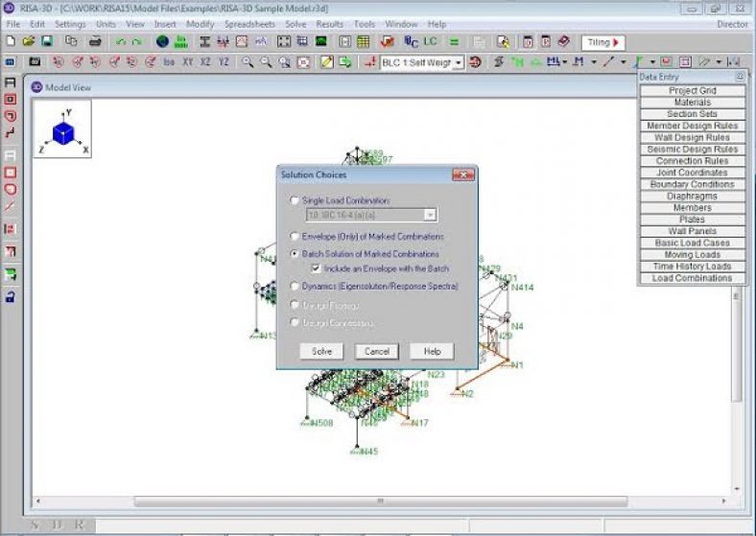Open the Tools menu

[365, 24]
